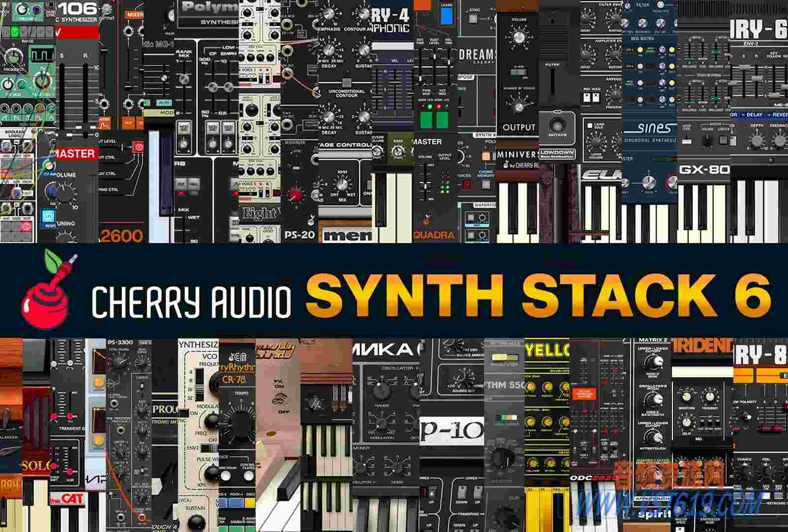The height and width of the screenshot is (532, 788).
Task: Click the vertical FILTER slider
Action: coord(552,82)
